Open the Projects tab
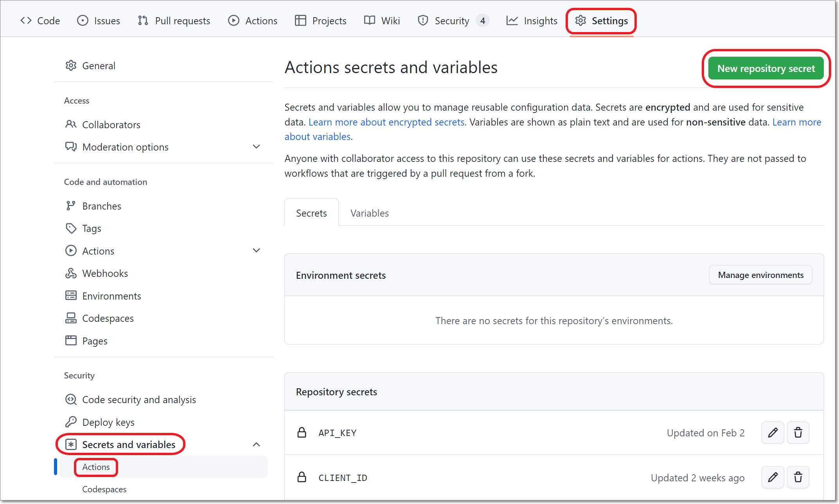Image resolution: width=839 pixels, height=504 pixels. pos(321,21)
